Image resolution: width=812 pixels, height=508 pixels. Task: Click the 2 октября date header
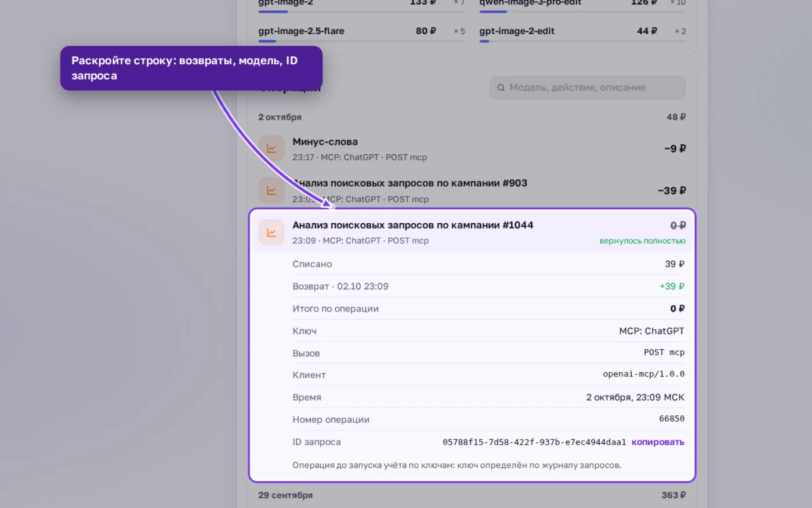click(x=280, y=117)
